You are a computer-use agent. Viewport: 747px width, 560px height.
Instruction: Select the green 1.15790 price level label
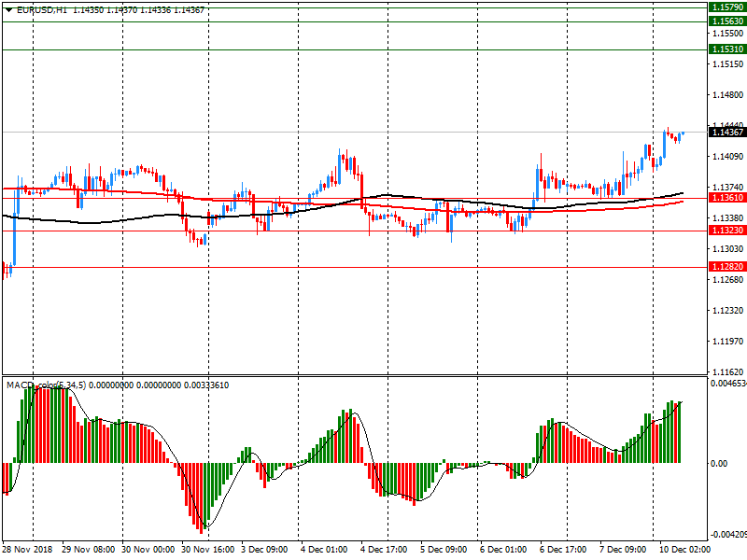tap(726, 7)
